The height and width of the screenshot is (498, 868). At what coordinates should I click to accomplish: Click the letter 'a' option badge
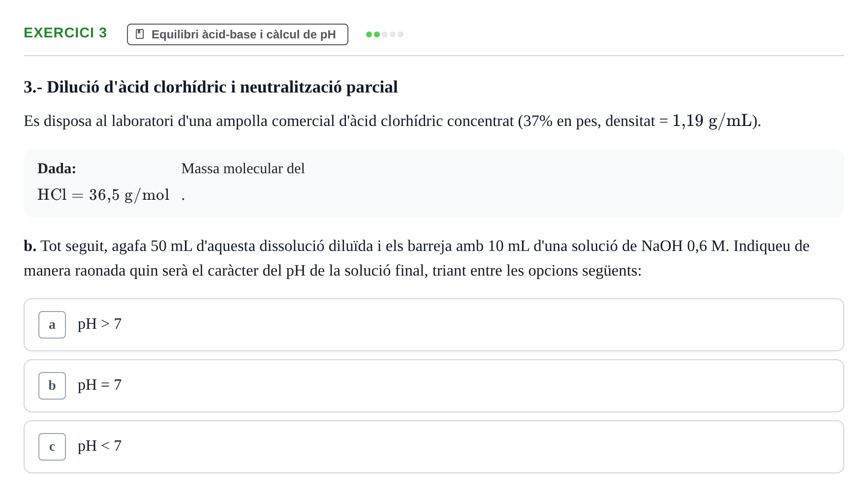click(x=52, y=325)
